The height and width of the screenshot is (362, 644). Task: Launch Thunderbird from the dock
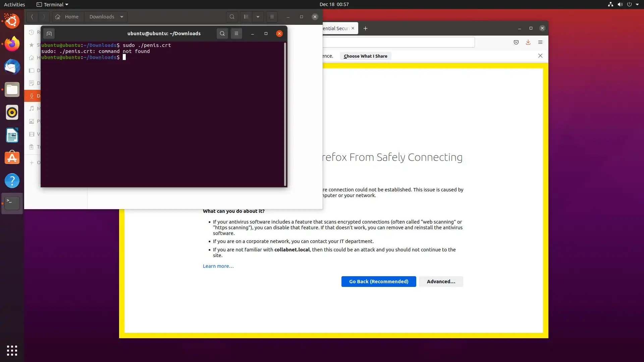click(x=12, y=67)
